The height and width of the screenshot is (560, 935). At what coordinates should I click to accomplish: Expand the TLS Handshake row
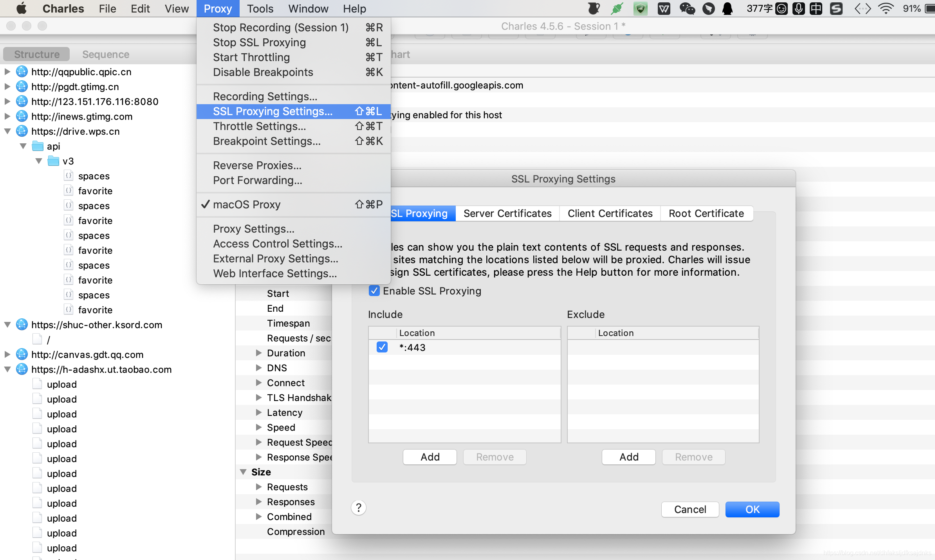click(x=258, y=397)
